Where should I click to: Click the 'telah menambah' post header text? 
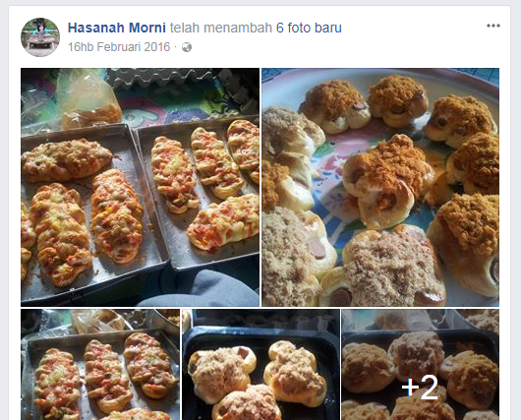click(221, 28)
